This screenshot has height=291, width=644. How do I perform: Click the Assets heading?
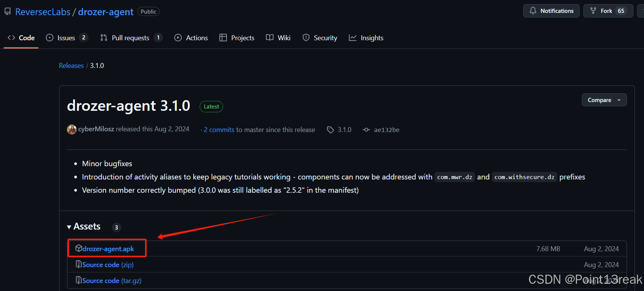point(87,227)
